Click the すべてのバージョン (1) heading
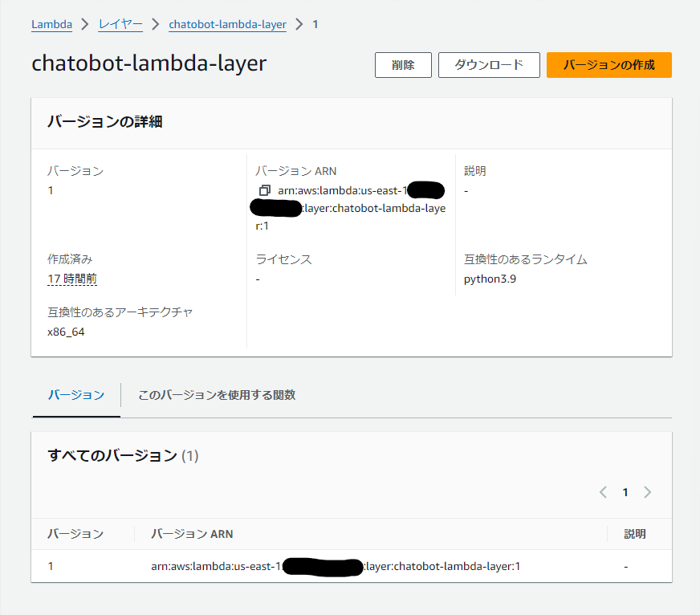The width and height of the screenshot is (700, 615). [x=123, y=456]
